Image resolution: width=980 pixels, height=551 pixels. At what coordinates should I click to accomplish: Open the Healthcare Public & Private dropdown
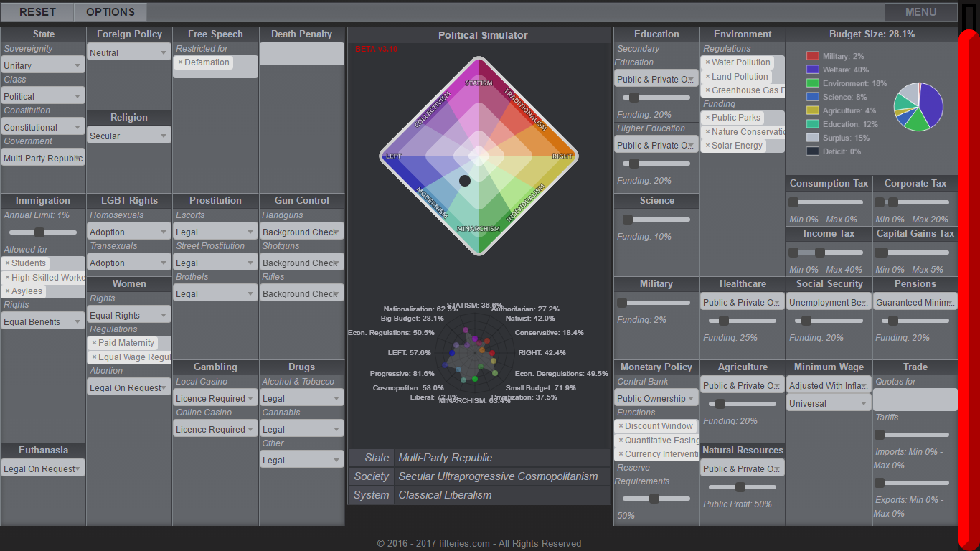click(x=743, y=302)
